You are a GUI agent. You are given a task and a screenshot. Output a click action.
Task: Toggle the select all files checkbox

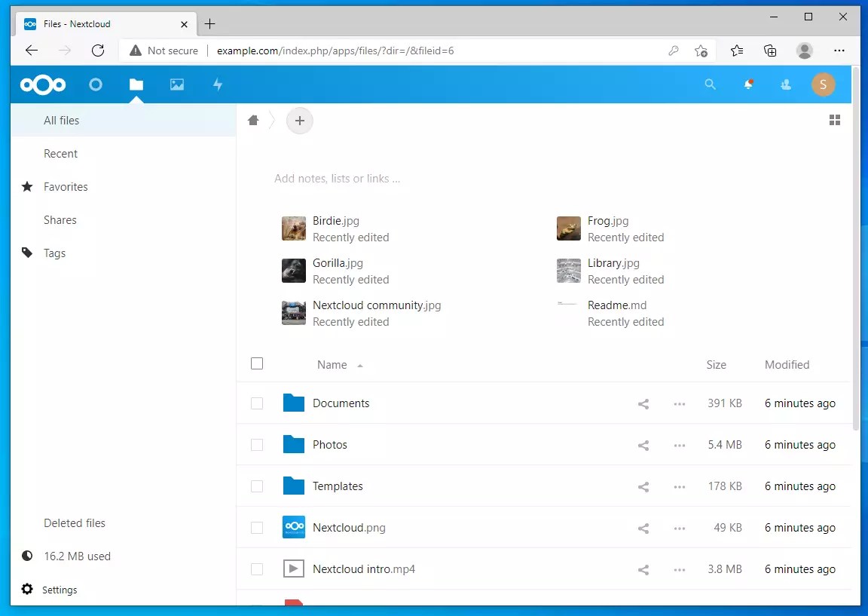(257, 363)
